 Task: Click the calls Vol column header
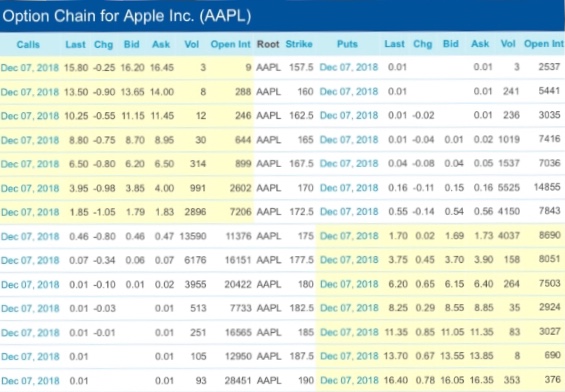pos(192,44)
